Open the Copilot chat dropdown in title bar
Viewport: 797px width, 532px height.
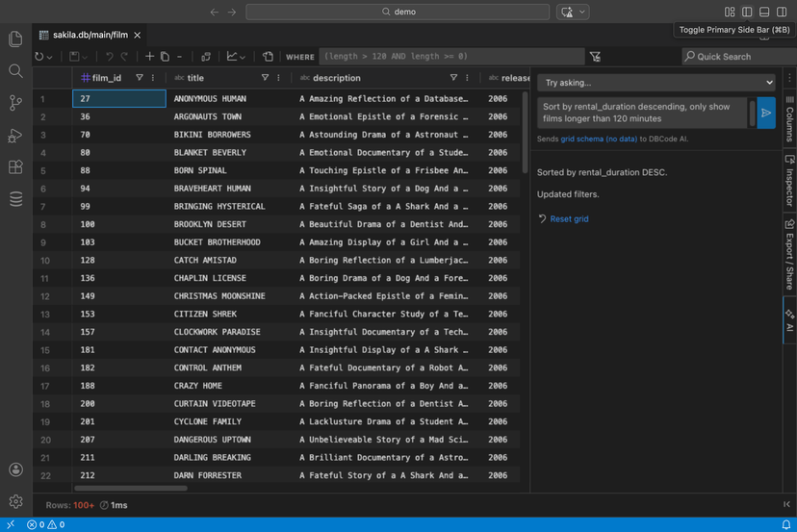coord(582,12)
